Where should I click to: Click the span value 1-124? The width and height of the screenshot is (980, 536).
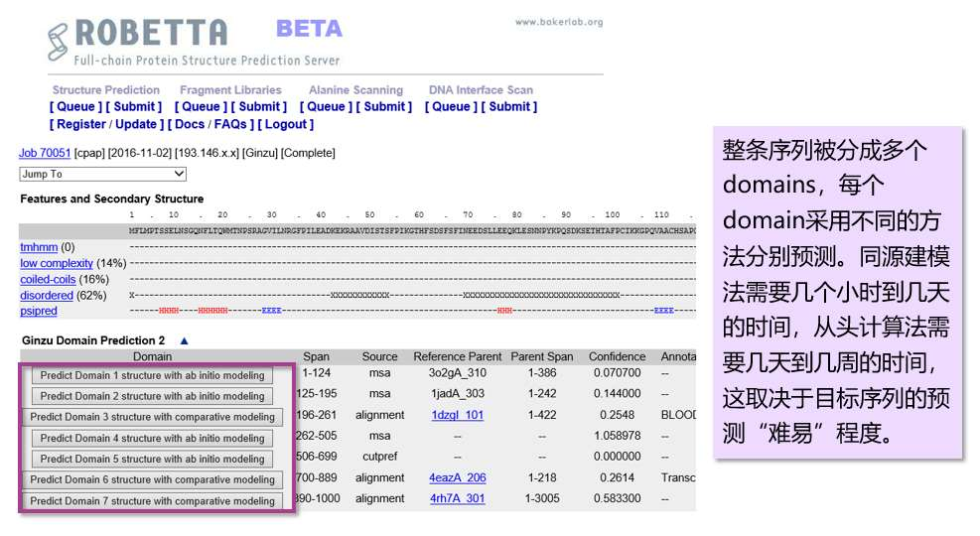click(x=317, y=373)
